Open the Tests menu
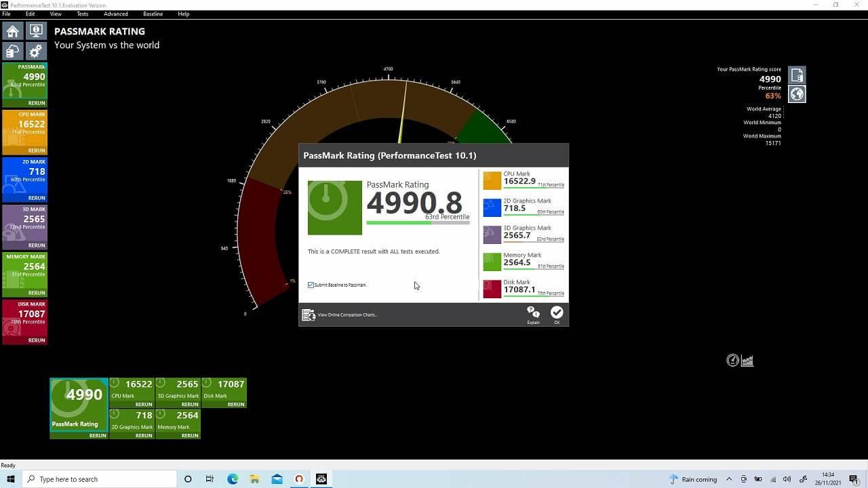 click(82, 14)
